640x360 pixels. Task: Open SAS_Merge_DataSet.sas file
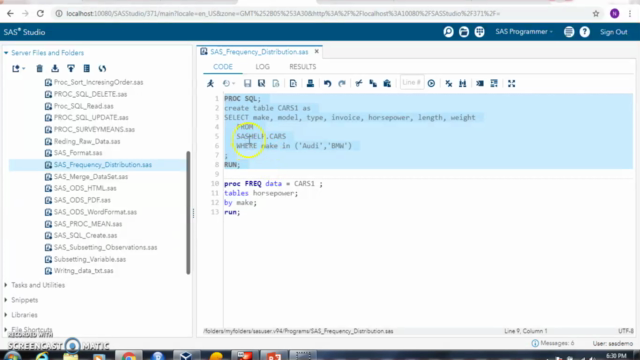click(x=91, y=176)
